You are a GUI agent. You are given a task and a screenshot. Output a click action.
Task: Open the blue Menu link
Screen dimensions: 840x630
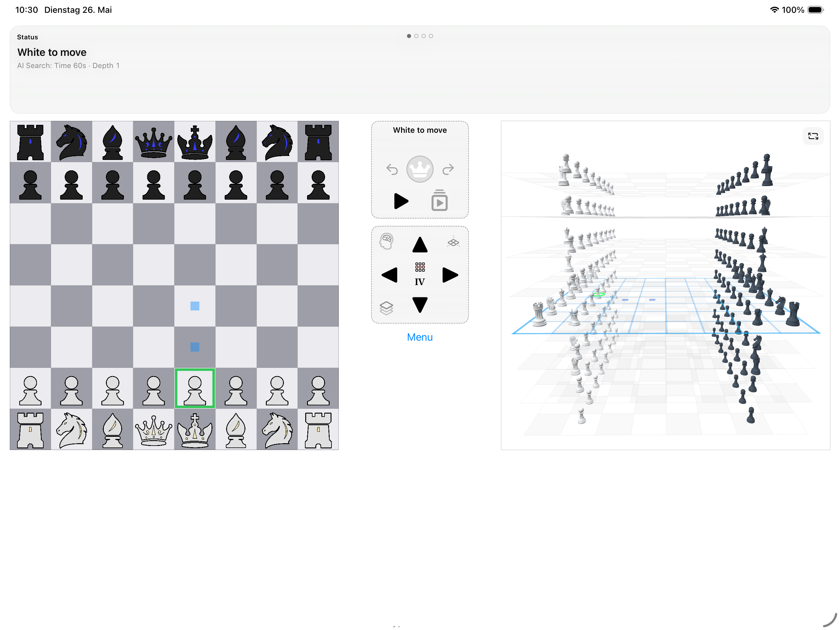(x=420, y=337)
